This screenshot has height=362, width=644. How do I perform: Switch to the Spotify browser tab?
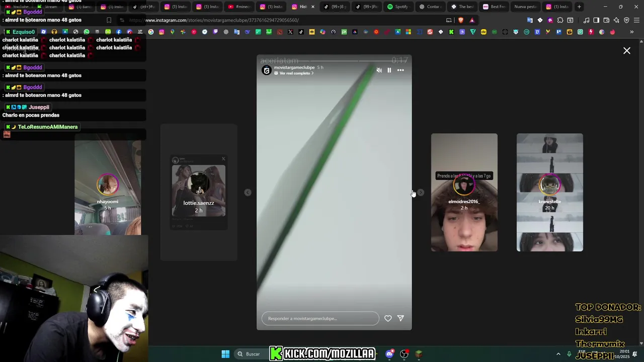(x=397, y=7)
